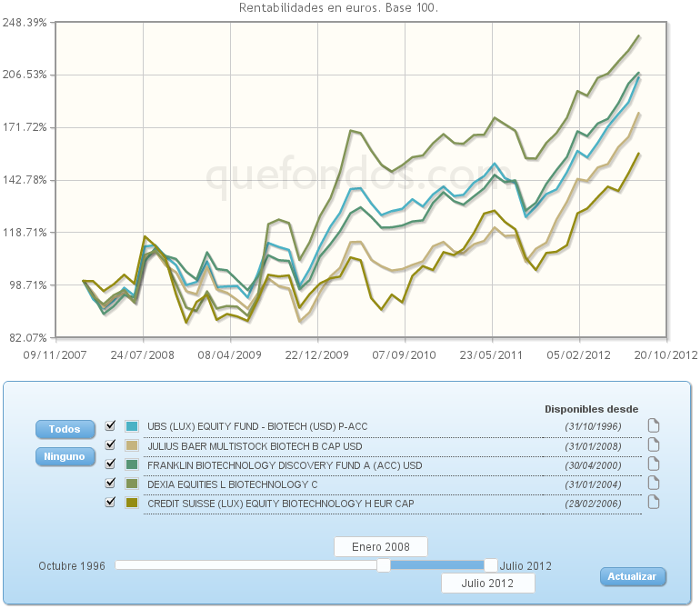This screenshot has width=700, height=608.
Task: Click the dark olive Credit Suisse swatch
Action: pos(132,503)
